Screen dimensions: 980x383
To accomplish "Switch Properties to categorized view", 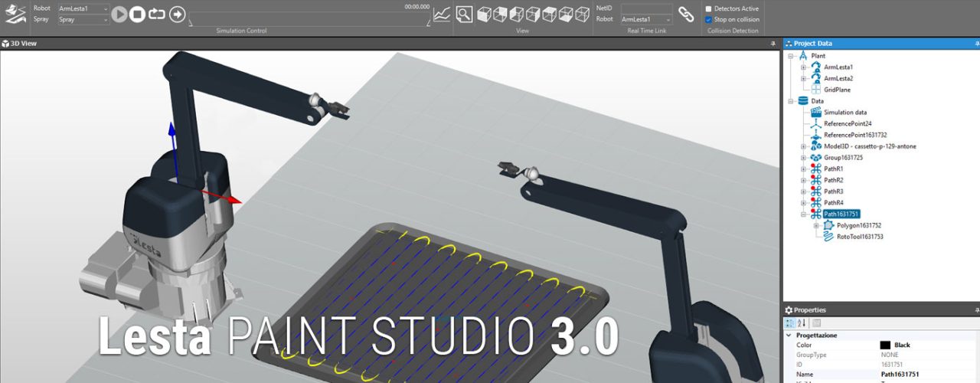I will 791,322.
